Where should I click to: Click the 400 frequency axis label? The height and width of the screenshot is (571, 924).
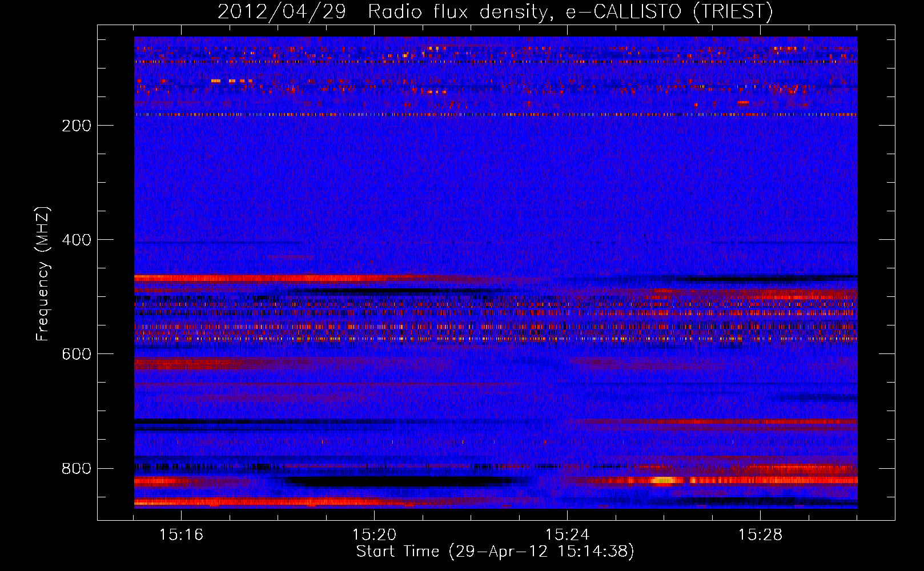tap(77, 240)
